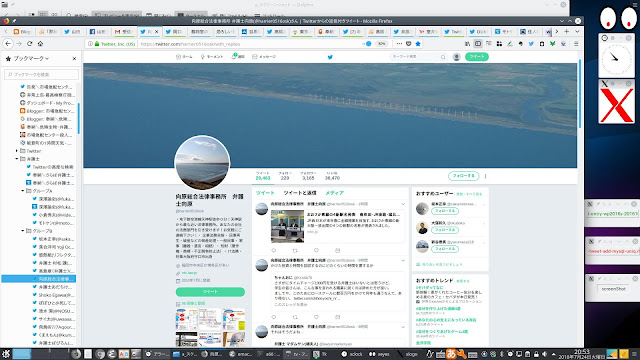This screenshot has height=360, width=640.
Task: Click the profile avatar photo
Action: 202,162
